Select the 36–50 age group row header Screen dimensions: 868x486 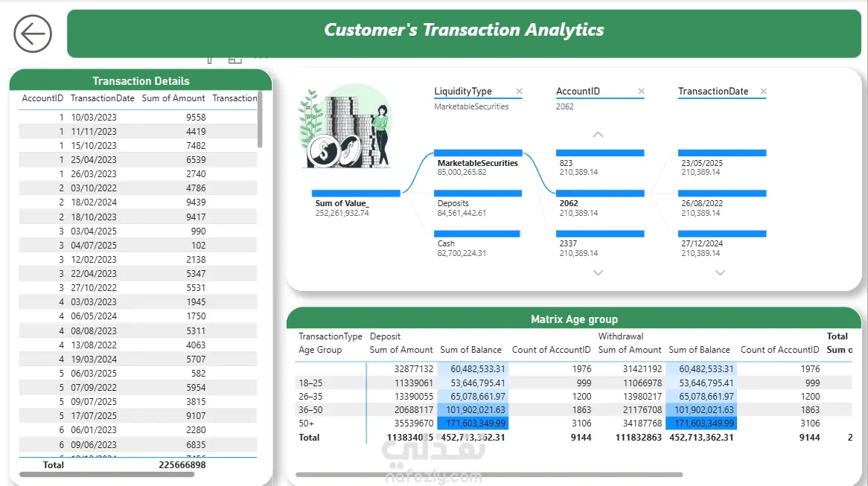(x=310, y=410)
